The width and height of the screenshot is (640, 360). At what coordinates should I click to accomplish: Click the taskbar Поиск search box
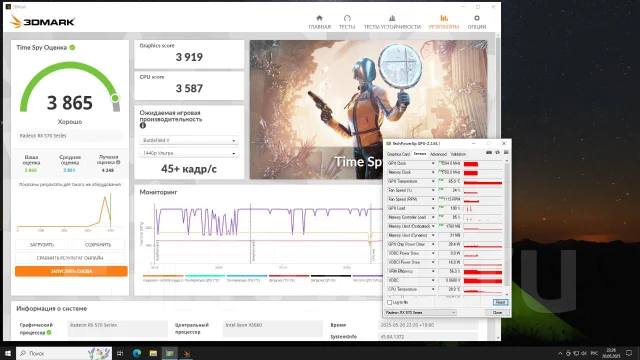point(64,353)
